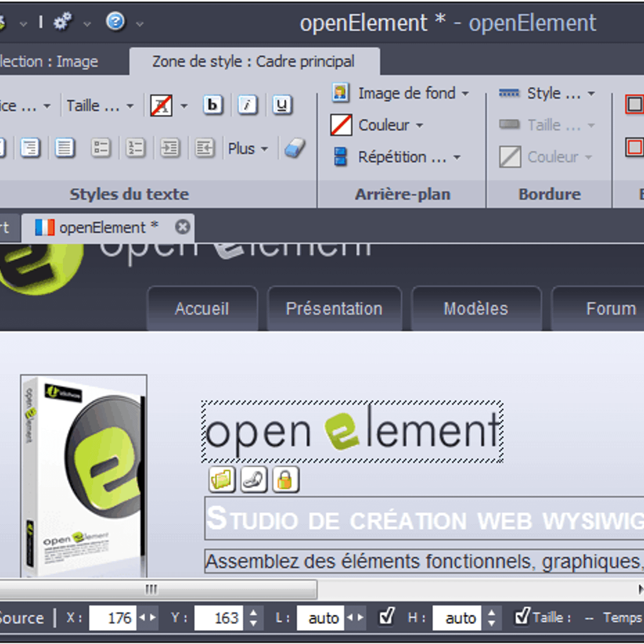This screenshot has width=644, height=644.
Task: Click the padlock icon below the logo
Action: point(286,479)
